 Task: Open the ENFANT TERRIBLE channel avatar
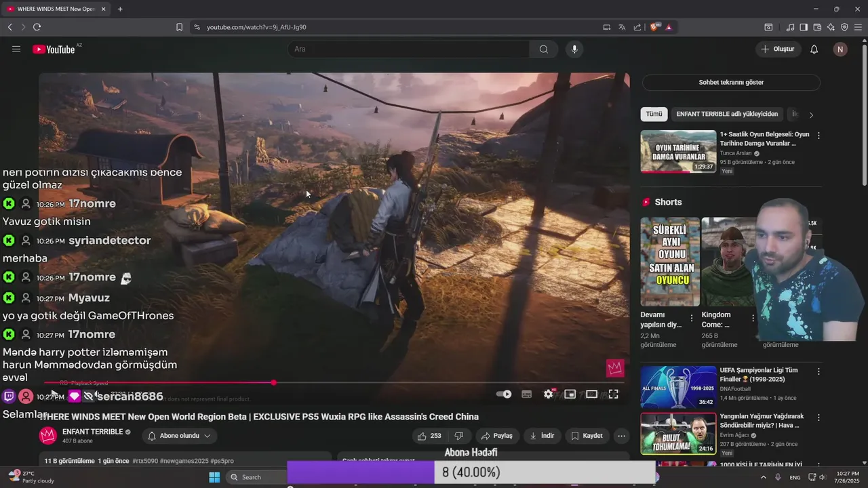pos(47,436)
